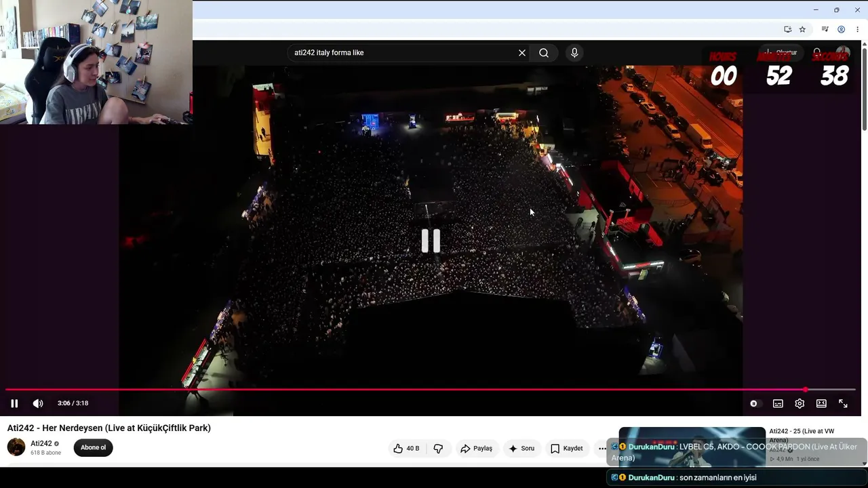Click the install app icon in address bar

tap(787, 29)
